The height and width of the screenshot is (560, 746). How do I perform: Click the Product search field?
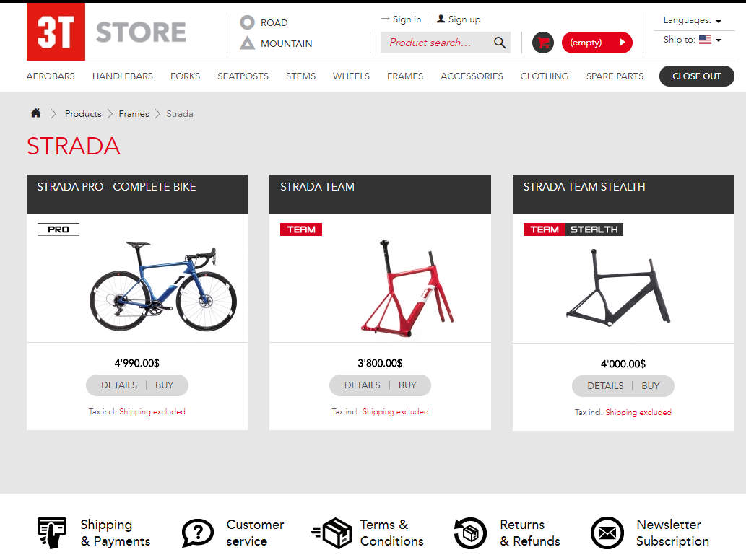[x=435, y=43]
